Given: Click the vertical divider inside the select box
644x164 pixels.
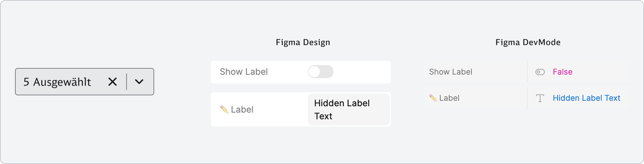Looking at the screenshot, I should coord(127,82).
